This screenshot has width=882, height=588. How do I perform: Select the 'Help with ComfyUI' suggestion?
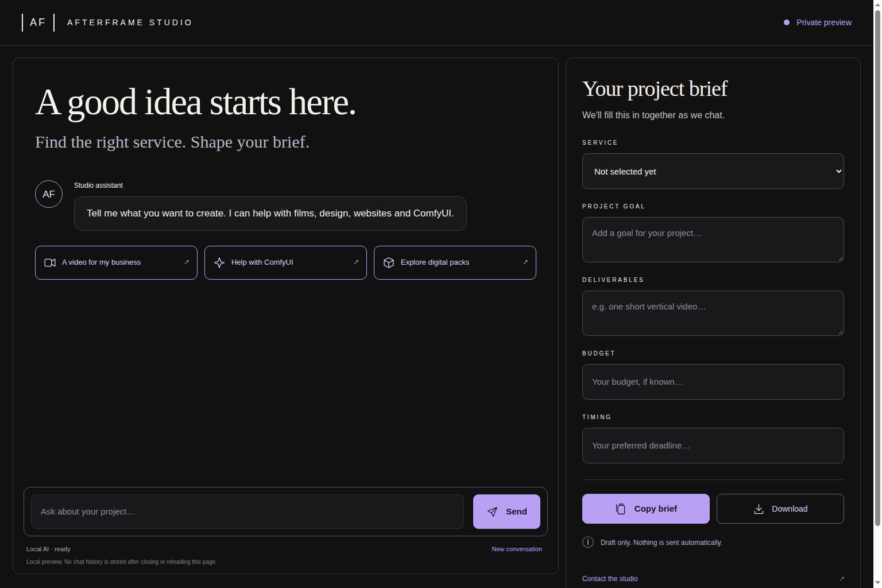[x=285, y=262]
